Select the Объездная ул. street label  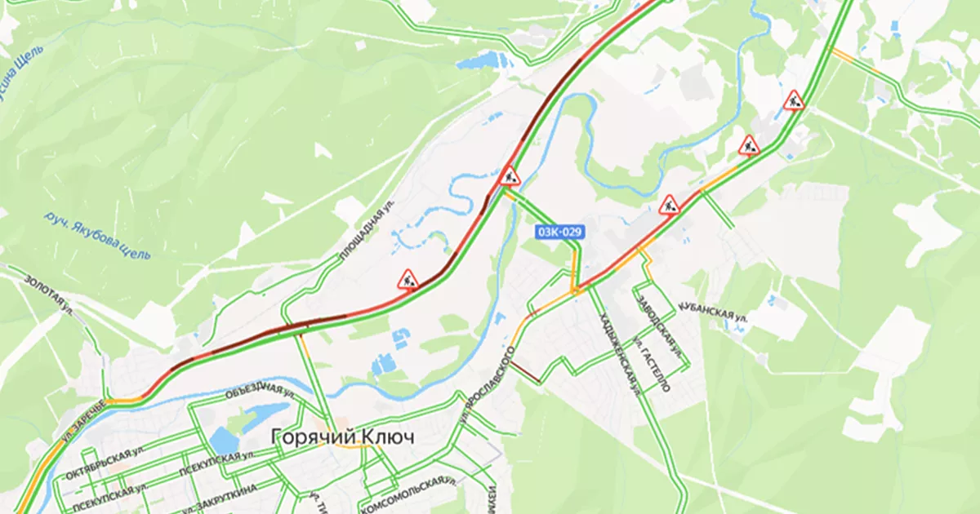[x=260, y=390]
